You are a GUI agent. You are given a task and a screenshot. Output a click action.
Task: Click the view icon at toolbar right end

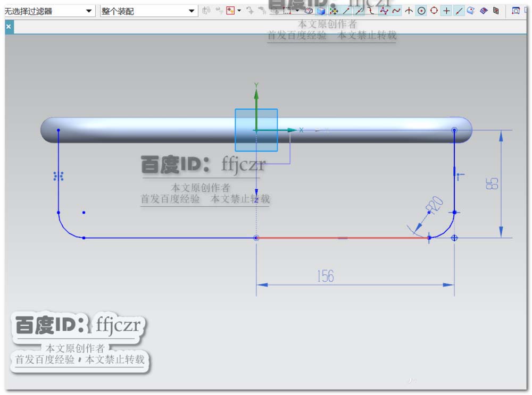[x=516, y=11]
